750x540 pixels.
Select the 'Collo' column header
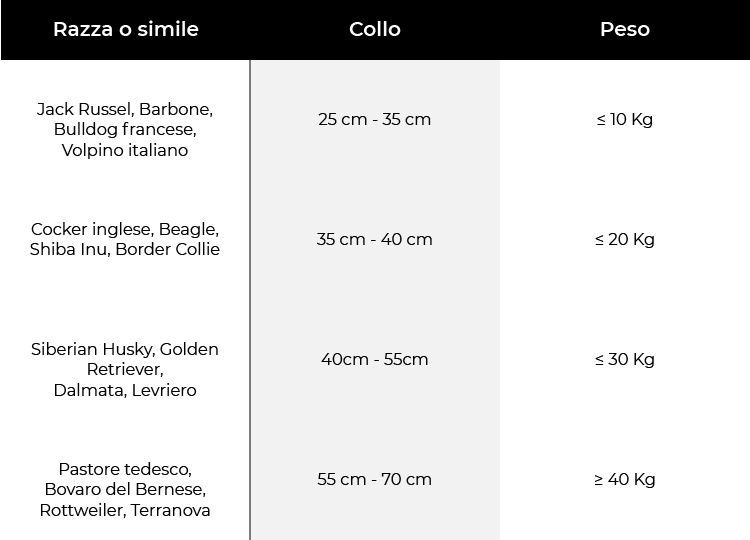375,29
